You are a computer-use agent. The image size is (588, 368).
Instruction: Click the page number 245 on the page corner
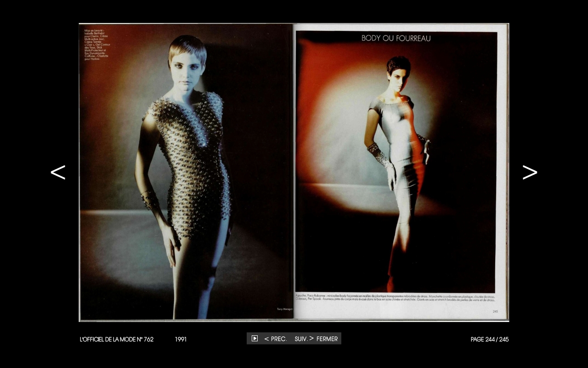tap(495, 311)
